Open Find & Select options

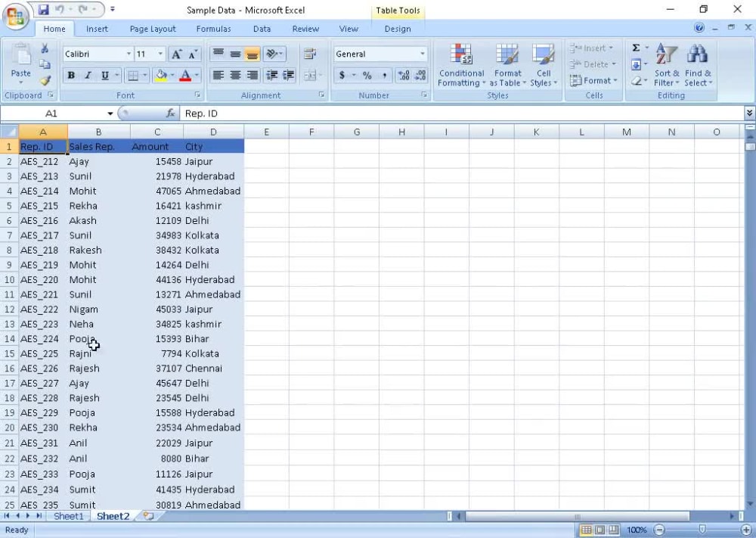point(697,65)
